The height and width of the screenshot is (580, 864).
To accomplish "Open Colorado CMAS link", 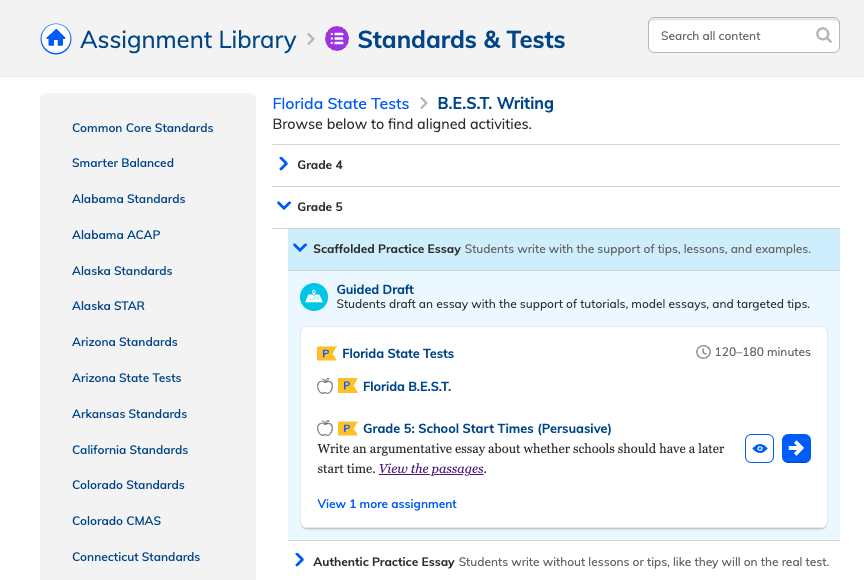I will (116, 521).
